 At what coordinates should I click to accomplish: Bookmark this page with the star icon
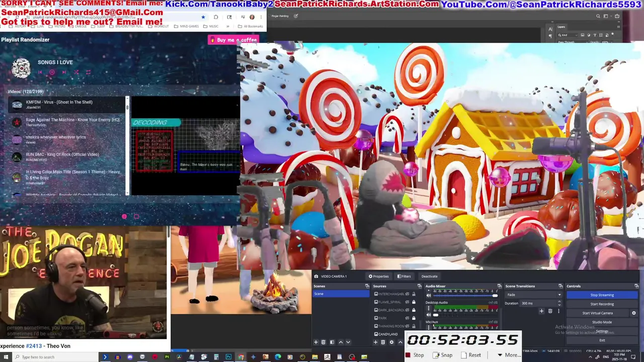pos(203,17)
